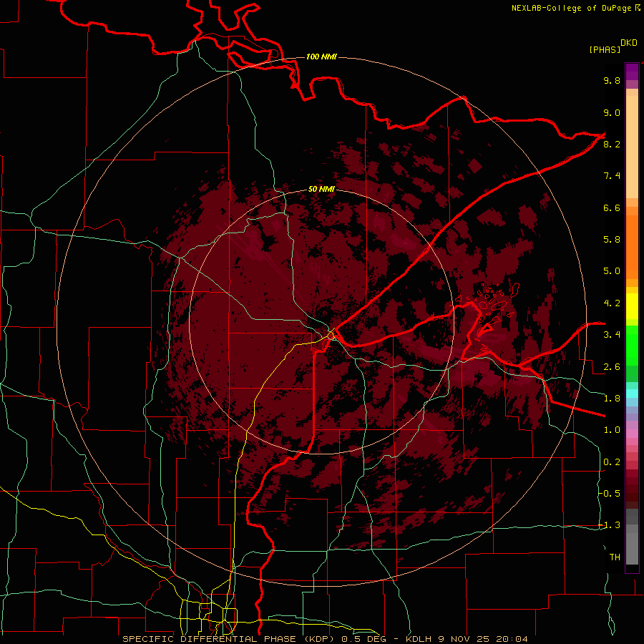644x644 pixels.
Task: Click the 100 NMI range ring label
Action: (x=321, y=57)
